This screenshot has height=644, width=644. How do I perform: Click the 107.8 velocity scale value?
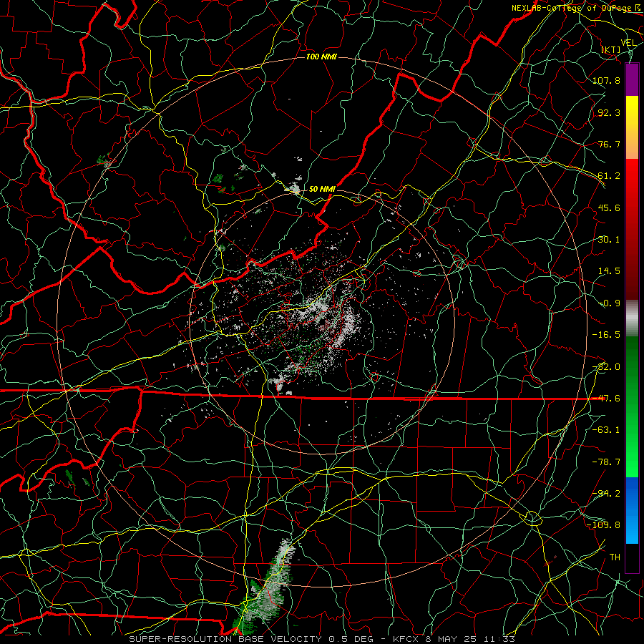pyautogui.click(x=606, y=80)
